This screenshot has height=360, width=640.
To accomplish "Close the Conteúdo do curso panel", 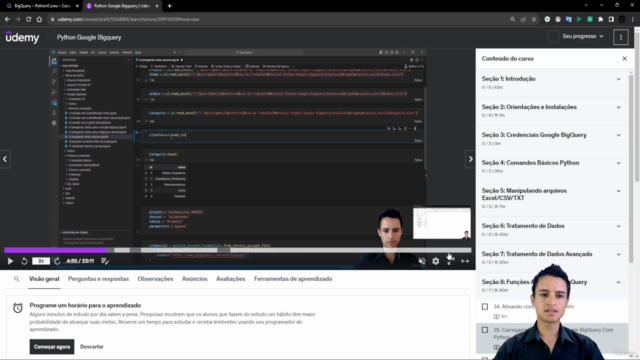I will pos(624,59).
